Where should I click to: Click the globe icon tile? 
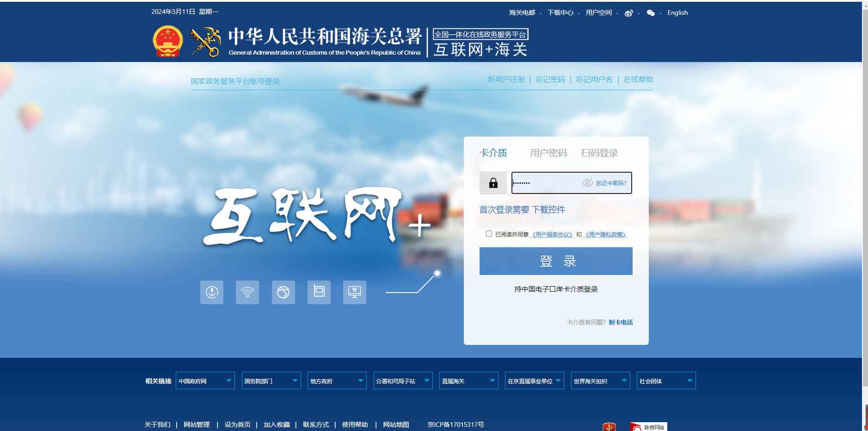click(283, 292)
